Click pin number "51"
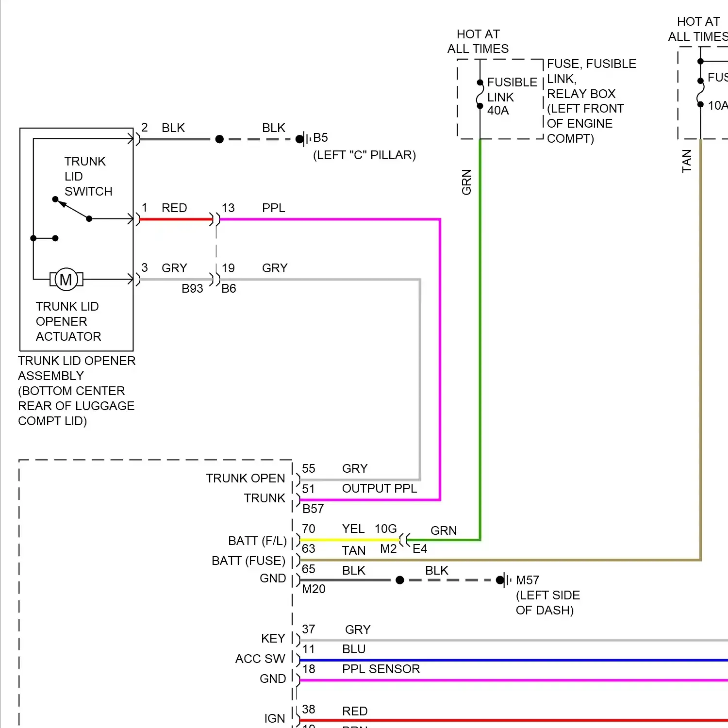Image resolution: width=728 pixels, height=728 pixels. 309,489
